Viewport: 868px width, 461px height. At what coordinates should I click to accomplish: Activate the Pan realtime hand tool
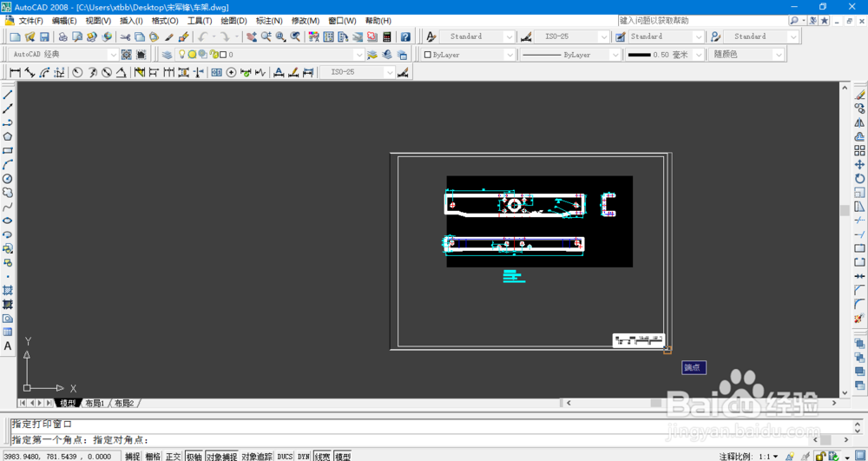coord(252,36)
